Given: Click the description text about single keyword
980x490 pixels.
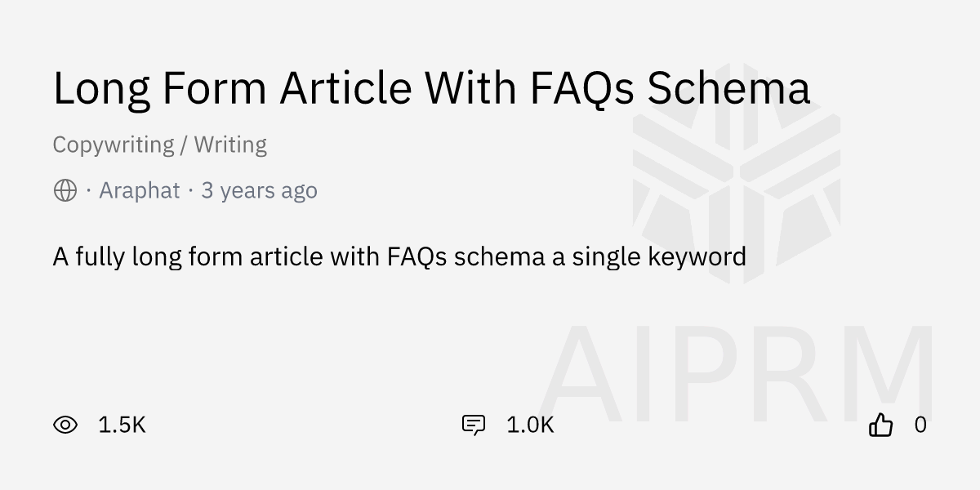Looking at the screenshot, I should click(x=399, y=257).
